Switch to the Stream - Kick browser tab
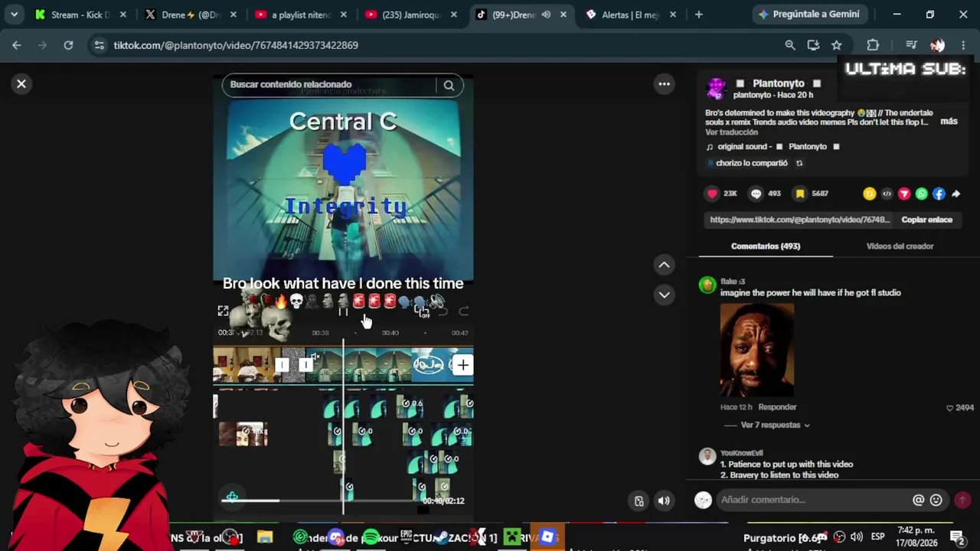980x551 pixels. pos(80,15)
